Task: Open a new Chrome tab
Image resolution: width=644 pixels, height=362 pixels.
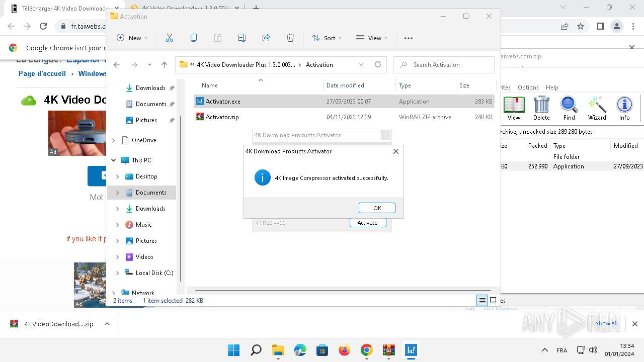Action: point(256,8)
